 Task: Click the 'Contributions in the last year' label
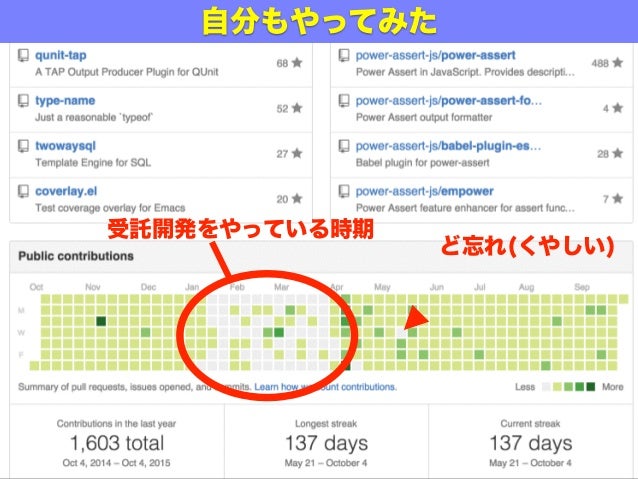(x=116, y=424)
